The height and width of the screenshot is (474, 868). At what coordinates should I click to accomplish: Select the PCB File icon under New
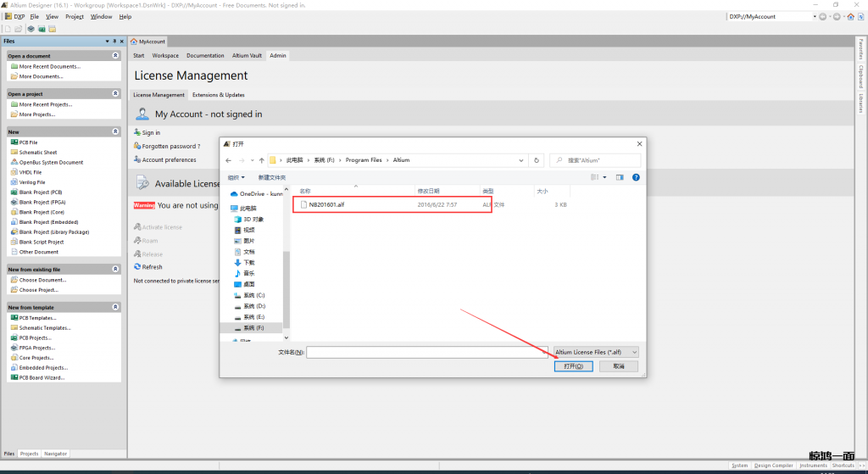click(14, 142)
